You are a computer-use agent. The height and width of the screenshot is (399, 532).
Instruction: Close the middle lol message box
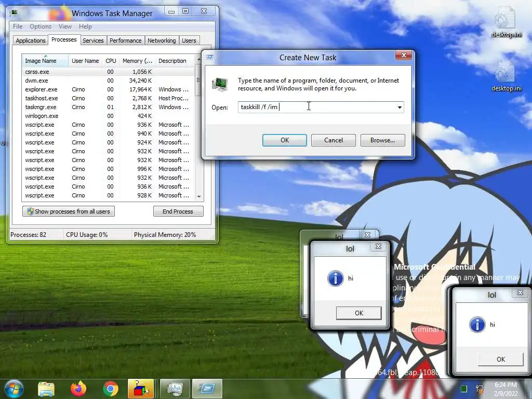click(378, 247)
